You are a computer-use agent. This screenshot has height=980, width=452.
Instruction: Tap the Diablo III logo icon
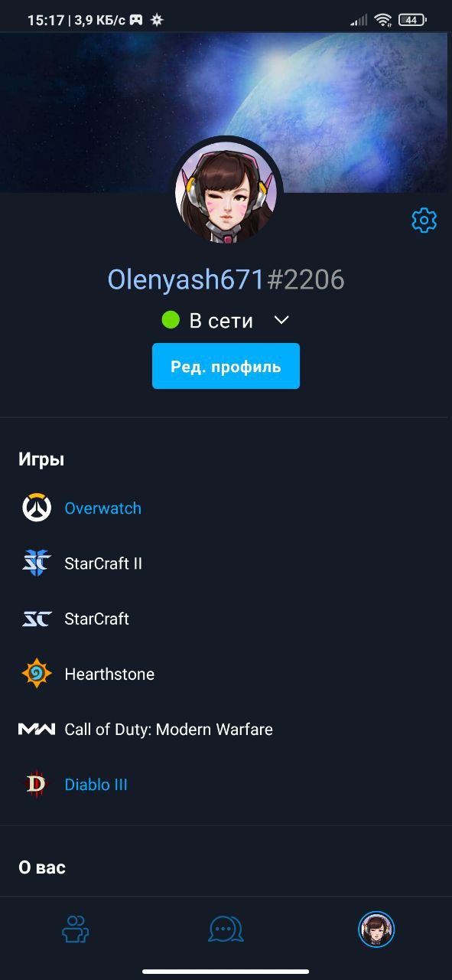(x=37, y=785)
